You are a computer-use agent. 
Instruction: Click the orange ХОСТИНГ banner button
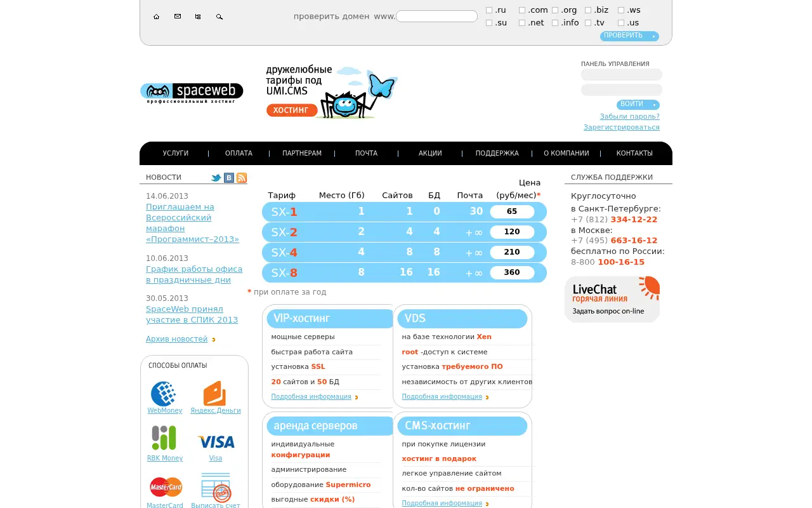click(x=292, y=110)
